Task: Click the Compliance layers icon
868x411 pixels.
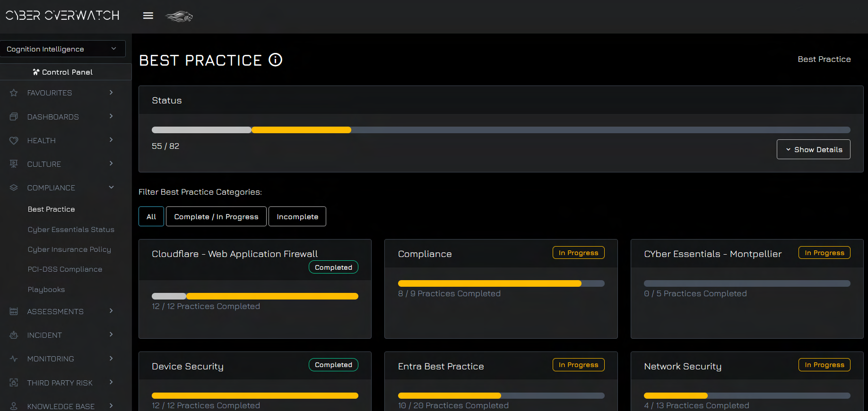Action: point(14,188)
